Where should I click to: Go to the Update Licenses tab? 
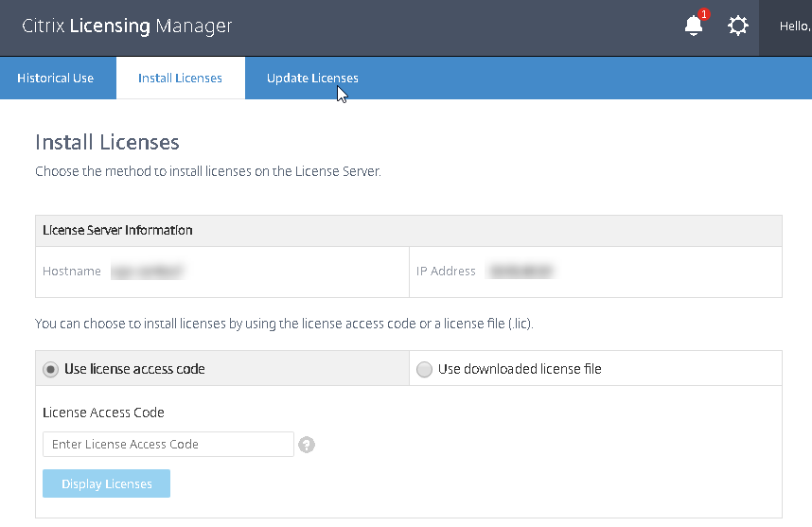point(312,78)
